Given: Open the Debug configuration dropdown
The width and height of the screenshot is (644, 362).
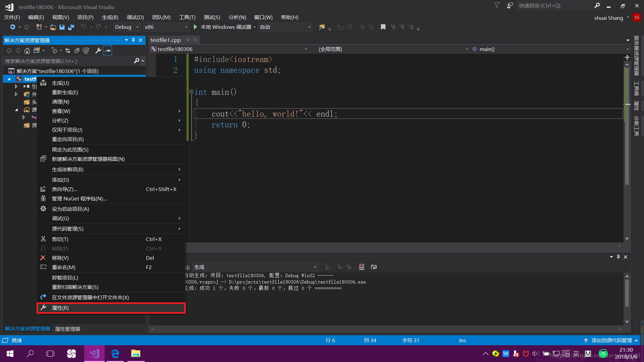Looking at the screenshot, I should tap(137, 27).
